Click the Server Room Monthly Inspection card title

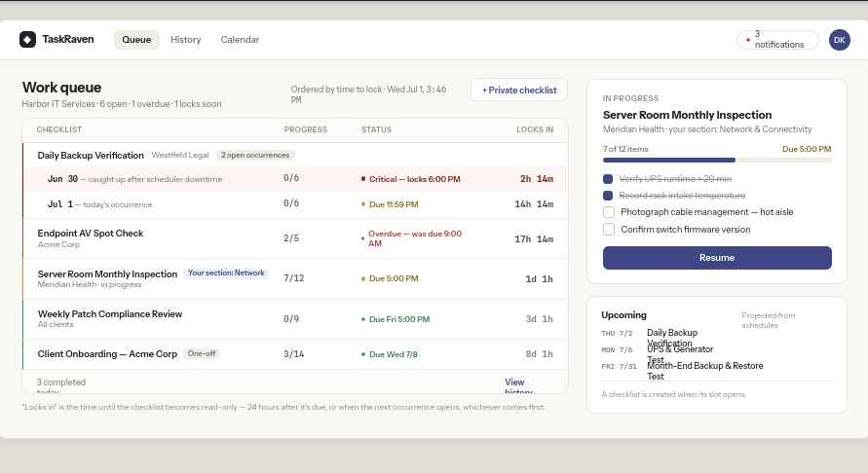[x=687, y=115]
